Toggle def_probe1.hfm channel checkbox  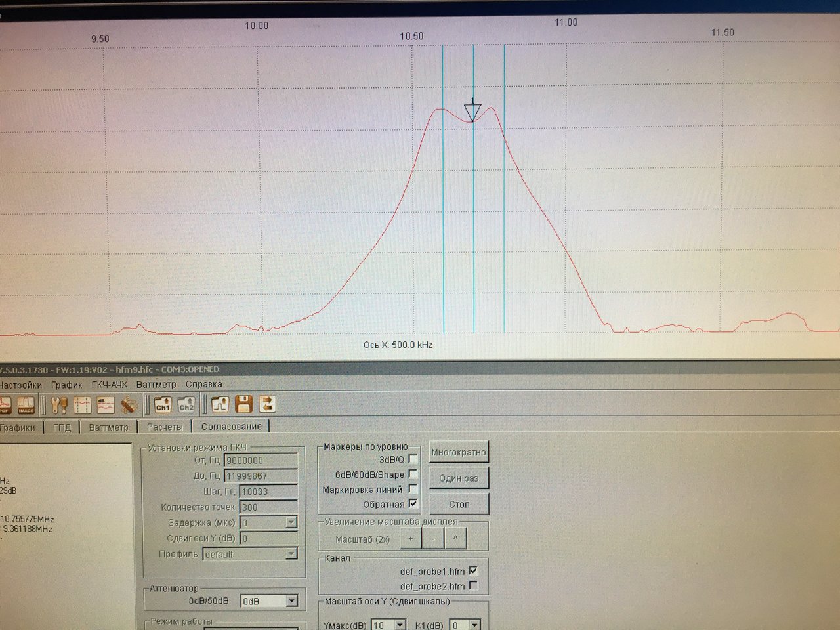tap(474, 571)
